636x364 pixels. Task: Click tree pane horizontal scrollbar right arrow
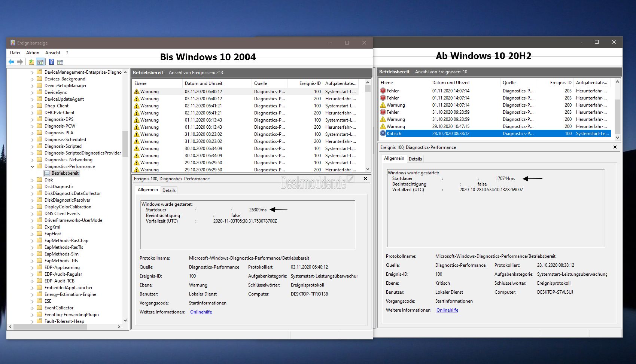coord(119,327)
